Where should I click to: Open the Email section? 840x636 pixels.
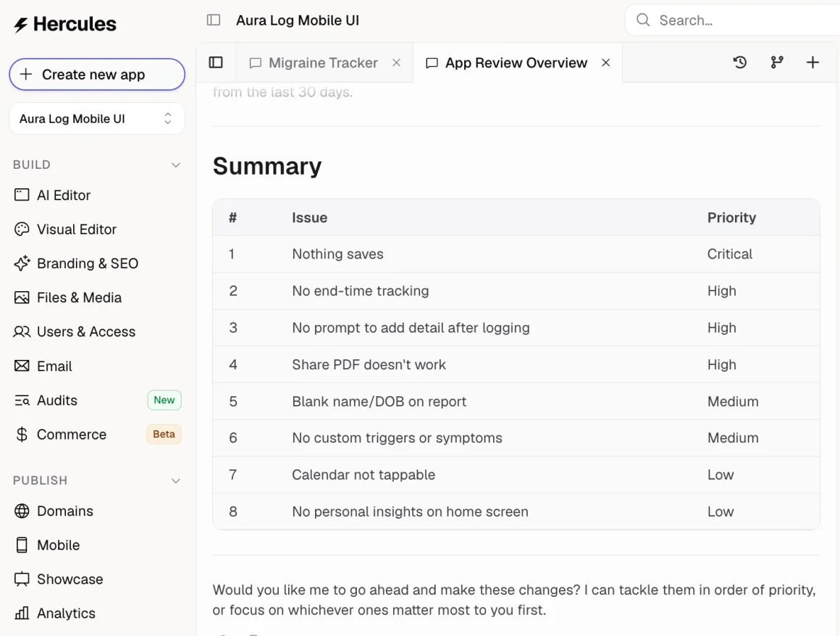coord(54,366)
